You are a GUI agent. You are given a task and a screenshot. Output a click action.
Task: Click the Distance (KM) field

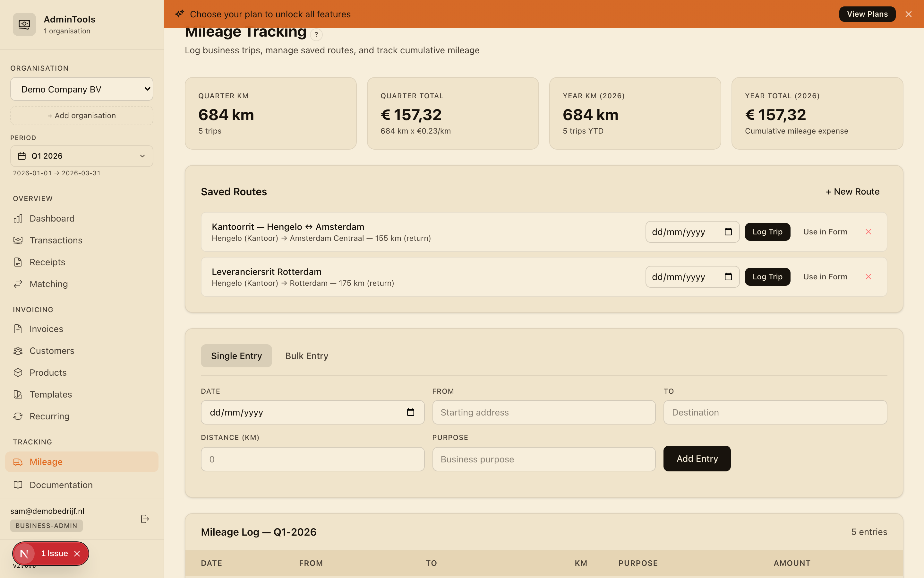click(x=312, y=459)
